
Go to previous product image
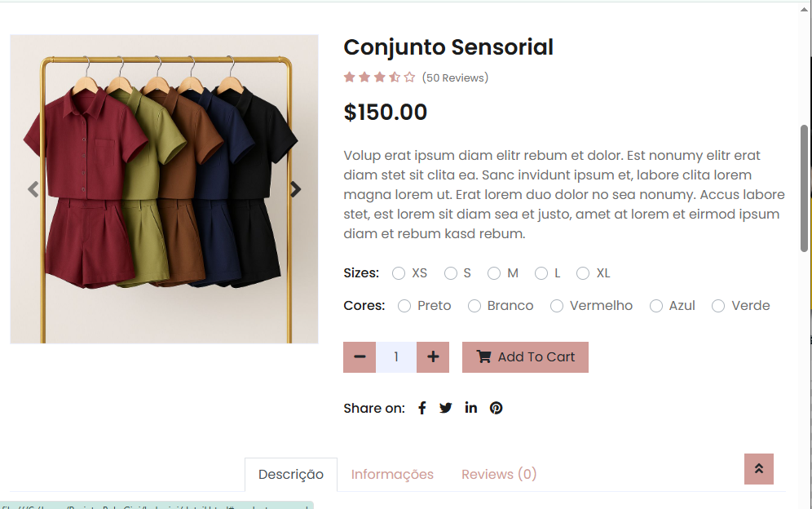tap(33, 189)
